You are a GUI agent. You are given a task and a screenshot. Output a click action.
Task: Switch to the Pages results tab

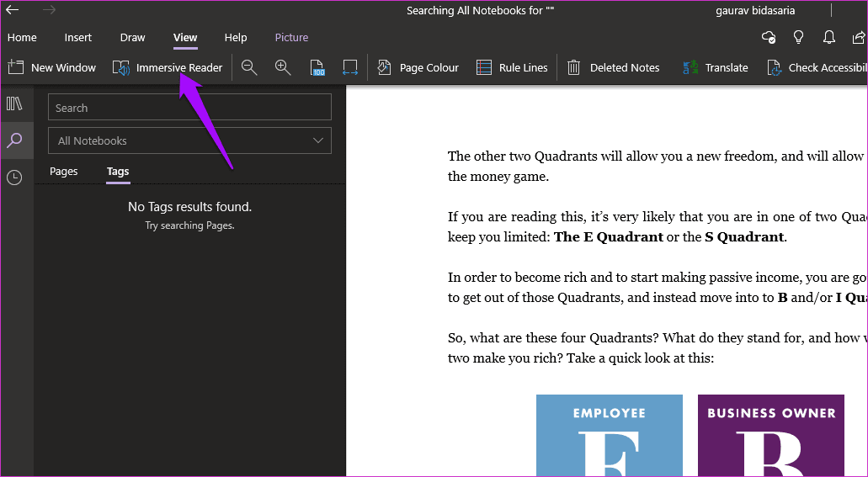tap(64, 172)
